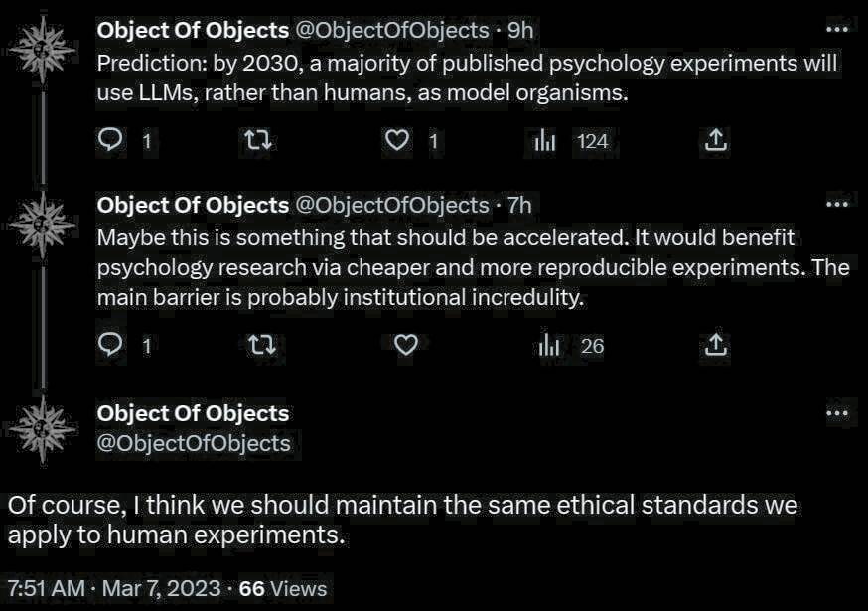Reply to the 2030 prediction tweet

click(x=111, y=141)
